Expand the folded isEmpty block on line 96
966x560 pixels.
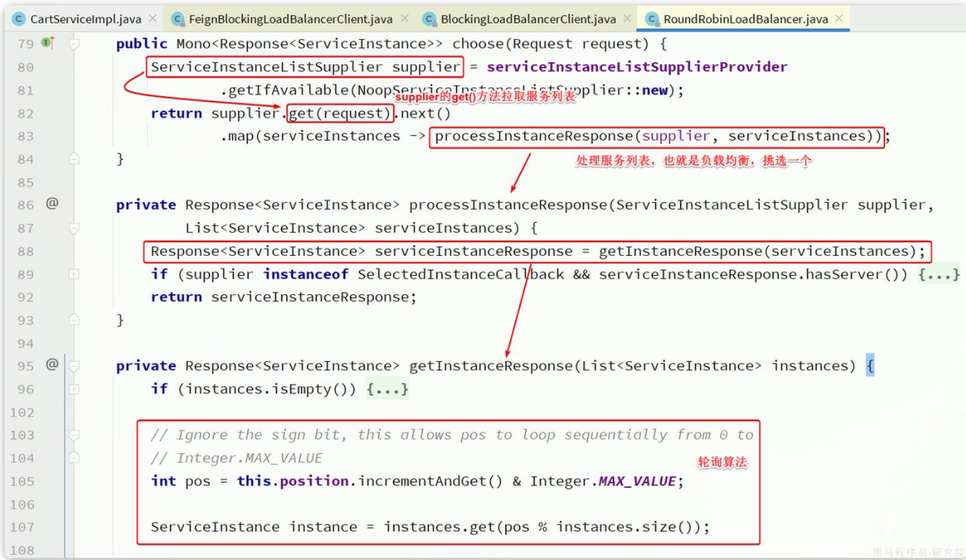74,389
